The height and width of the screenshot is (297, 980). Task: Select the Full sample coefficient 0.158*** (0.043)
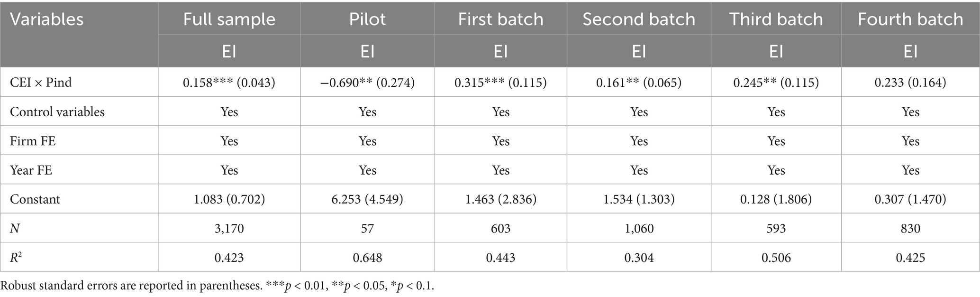tap(229, 83)
